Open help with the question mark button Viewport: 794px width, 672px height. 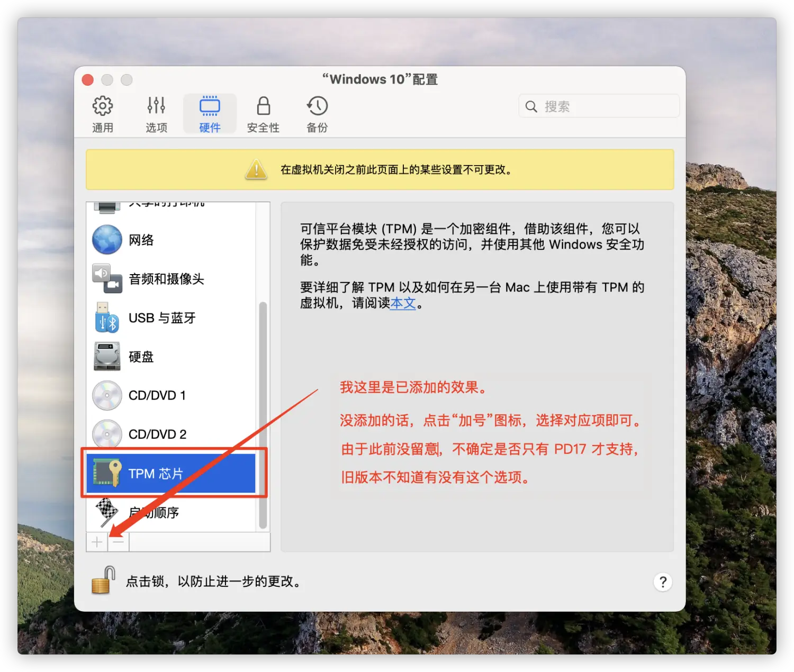[x=663, y=582]
